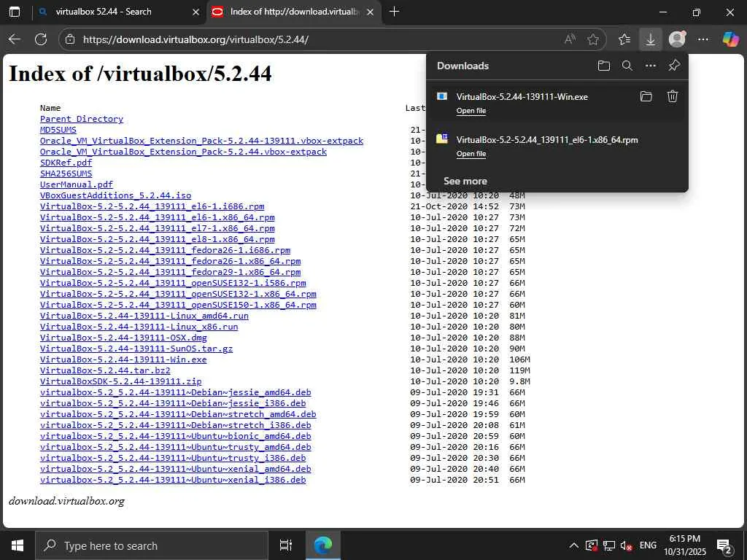Download Ubuntu~trusty_i386.deb link
The width and height of the screenshot is (747, 560).
coord(173,459)
